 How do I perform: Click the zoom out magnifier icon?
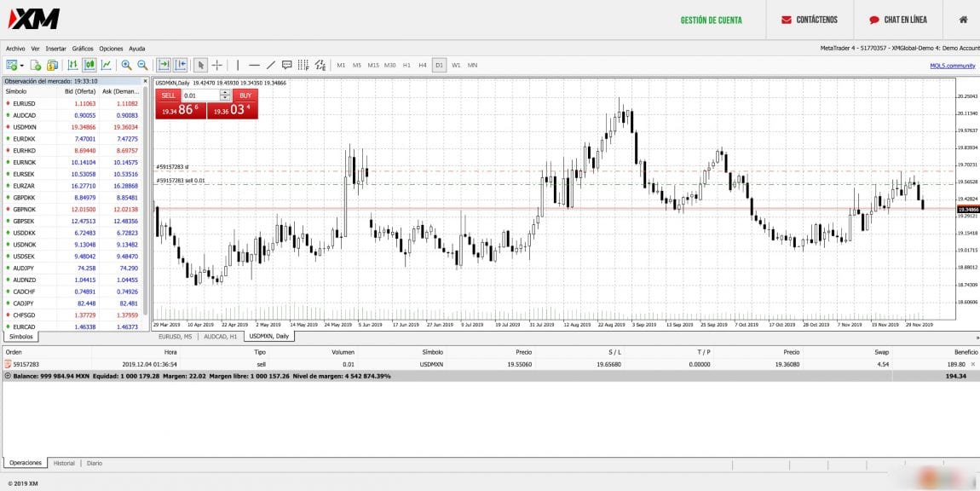142,65
